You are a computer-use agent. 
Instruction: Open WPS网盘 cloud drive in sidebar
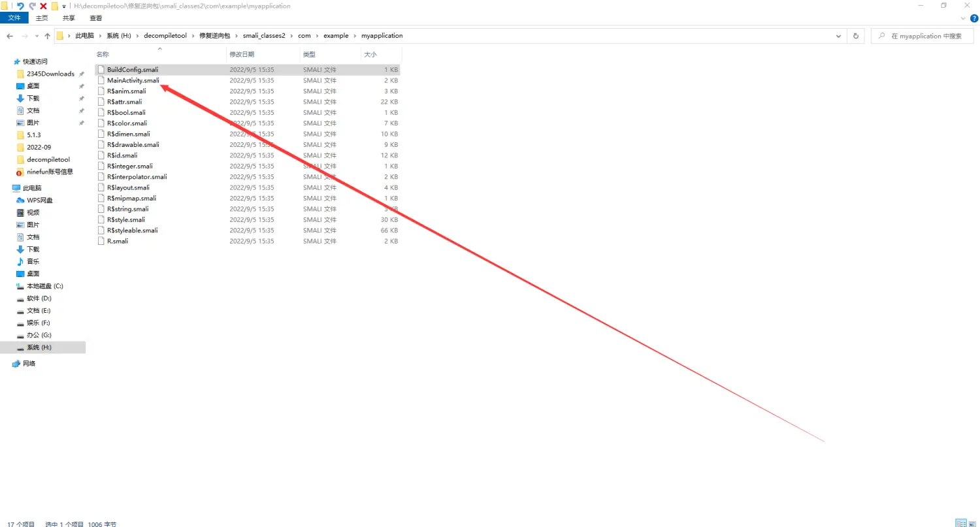coord(39,200)
